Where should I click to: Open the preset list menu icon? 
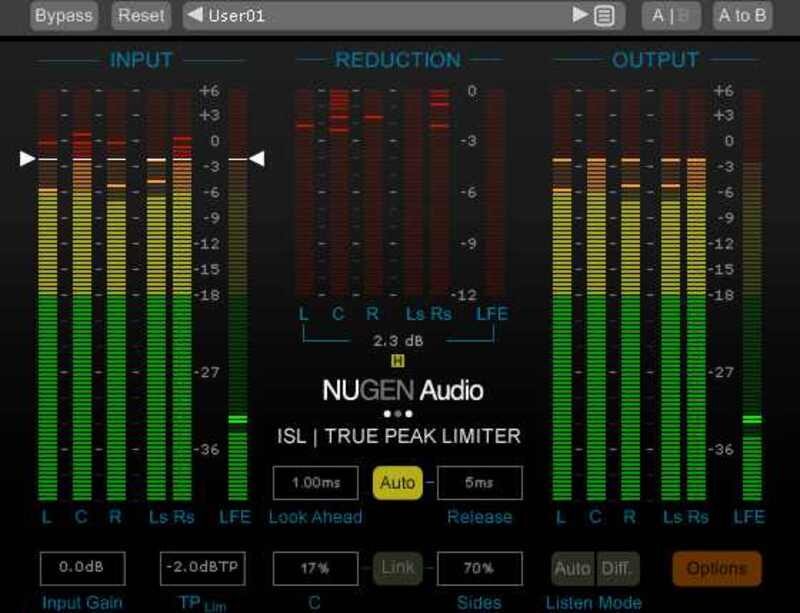coord(603,15)
